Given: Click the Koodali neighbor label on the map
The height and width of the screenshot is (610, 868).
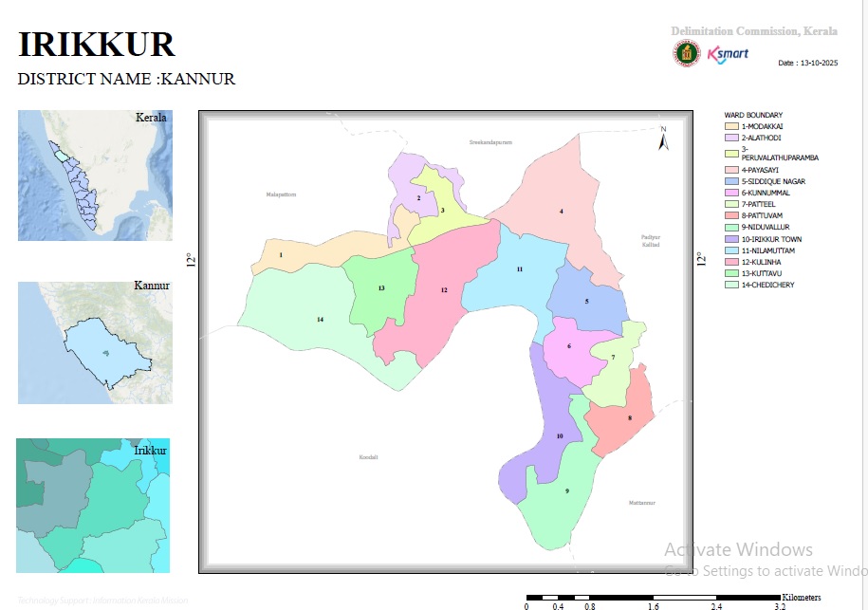Looking at the screenshot, I should pos(368,457).
